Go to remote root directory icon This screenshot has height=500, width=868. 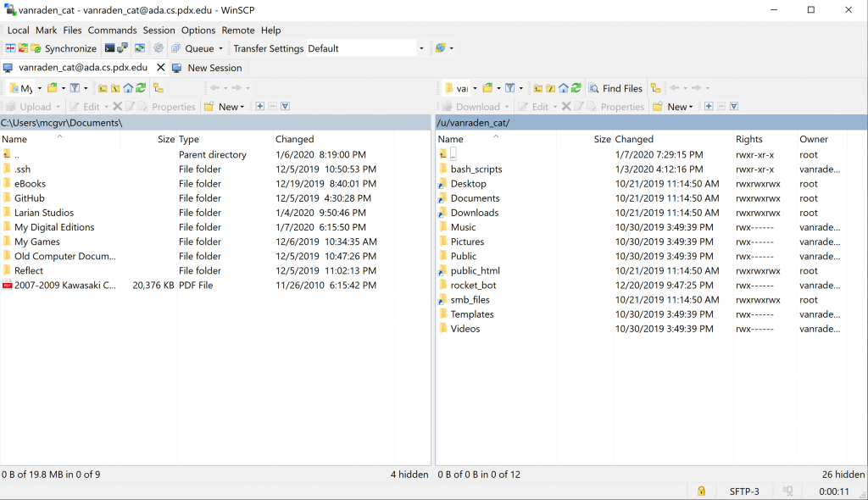550,88
